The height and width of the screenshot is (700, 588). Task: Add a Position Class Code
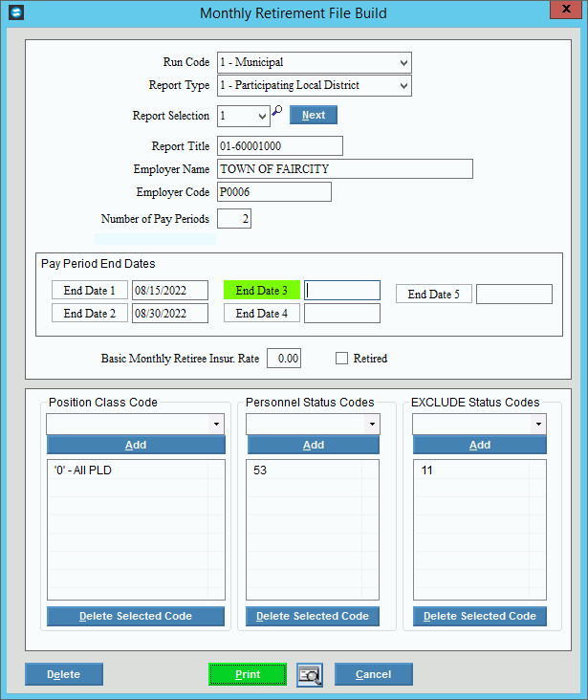pyautogui.click(x=136, y=445)
